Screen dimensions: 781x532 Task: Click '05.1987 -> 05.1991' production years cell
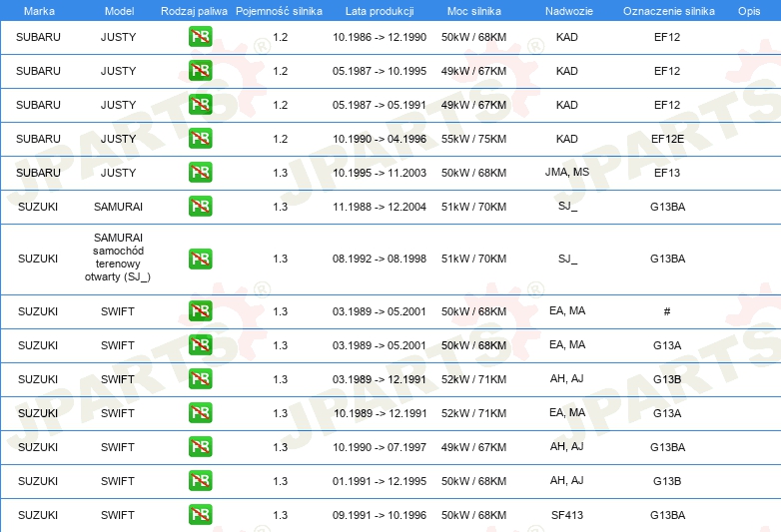pyautogui.click(x=380, y=105)
